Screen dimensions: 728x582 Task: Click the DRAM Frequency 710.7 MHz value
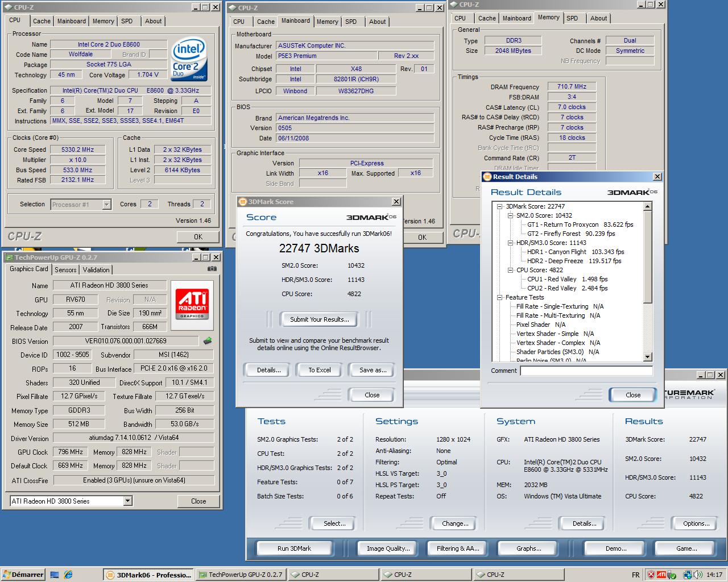pos(572,86)
